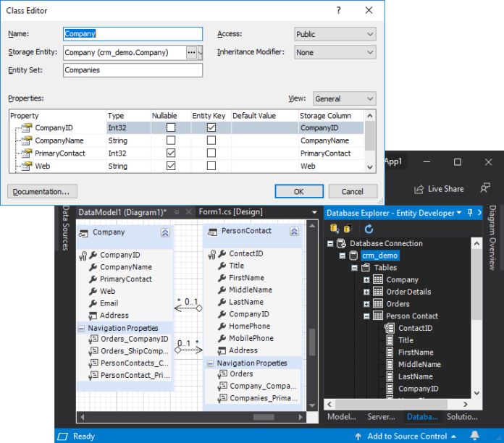The image size is (504, 443).
Task: Click the Web property icon in Class Editor
Action: (27, 166)
